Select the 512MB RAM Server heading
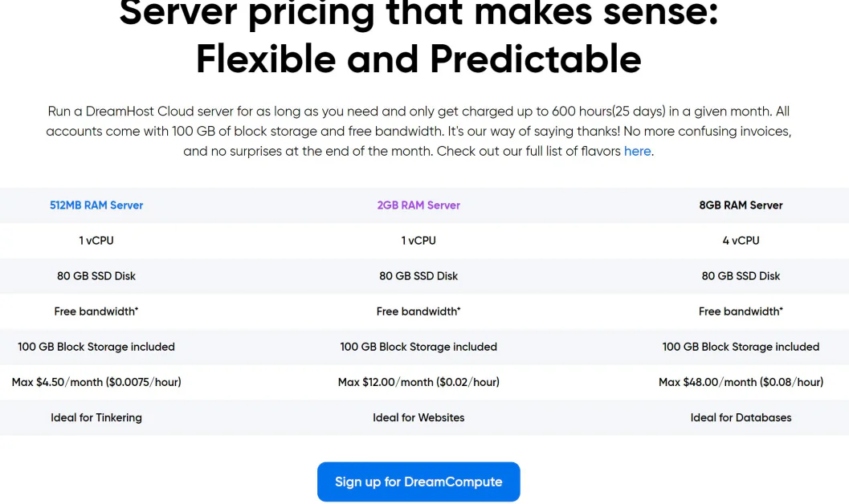 96,205
